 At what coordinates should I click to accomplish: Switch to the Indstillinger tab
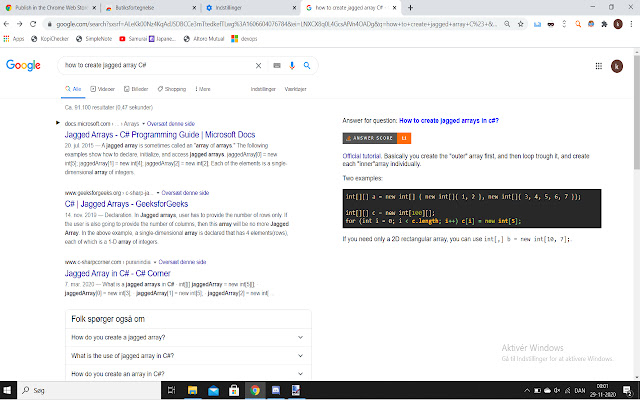click(x=249, y=7)
